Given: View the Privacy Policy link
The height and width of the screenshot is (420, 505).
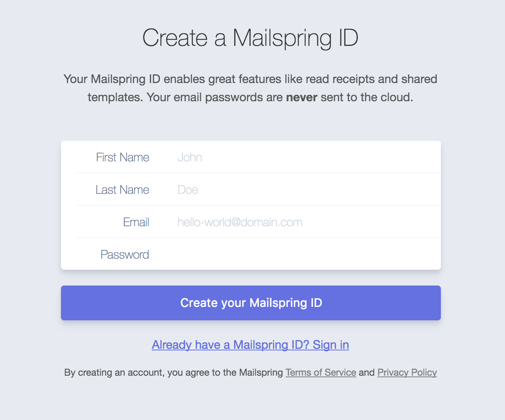Looking at the screenshot, I should pos(407,373).
